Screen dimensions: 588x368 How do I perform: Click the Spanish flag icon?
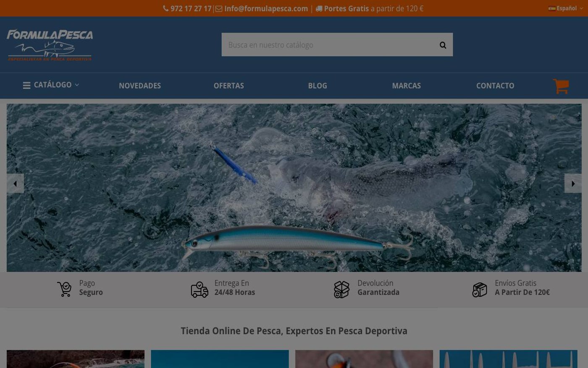552,8
